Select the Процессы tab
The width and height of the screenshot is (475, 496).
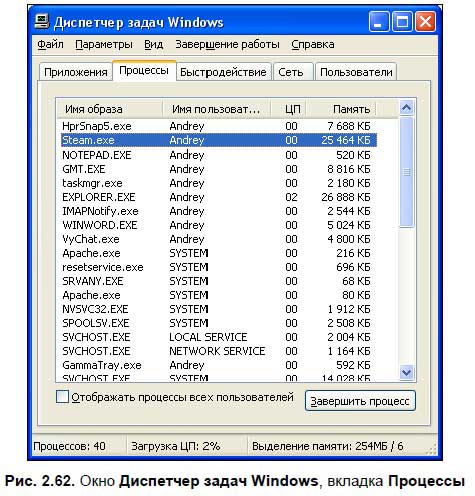[x=144, y=70]
